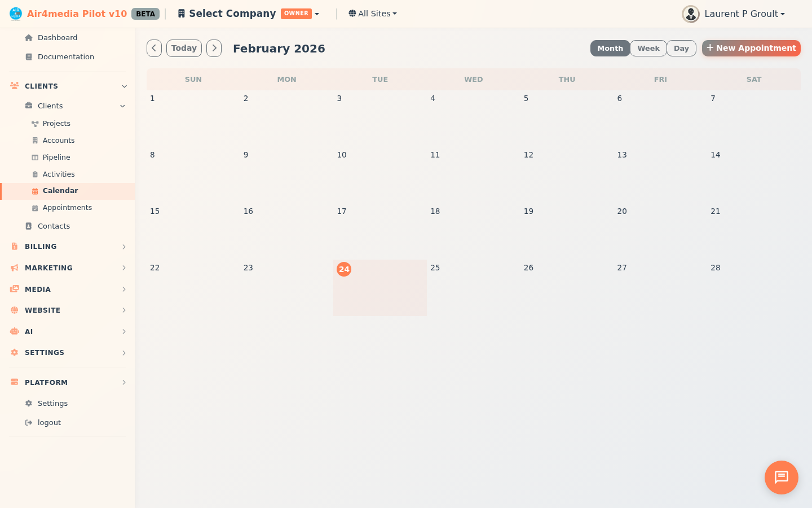Switch calendar to Week view

coord(648,48)
